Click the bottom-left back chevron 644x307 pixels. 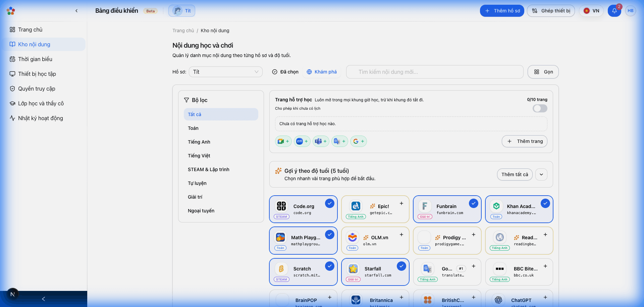(x=43, y=299)
